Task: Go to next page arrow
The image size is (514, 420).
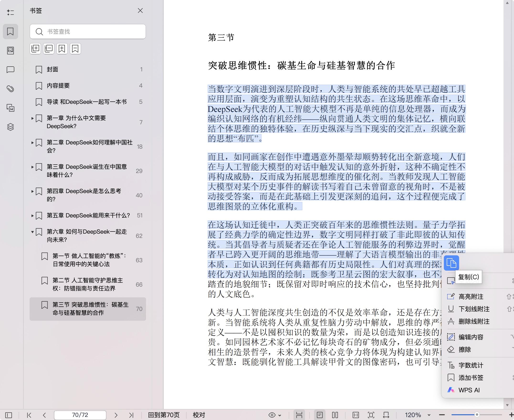Action: [x=116, y=415]
